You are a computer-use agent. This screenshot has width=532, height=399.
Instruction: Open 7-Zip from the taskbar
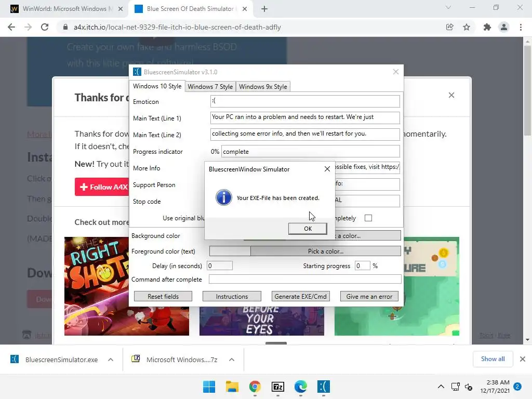coord(278,387)
